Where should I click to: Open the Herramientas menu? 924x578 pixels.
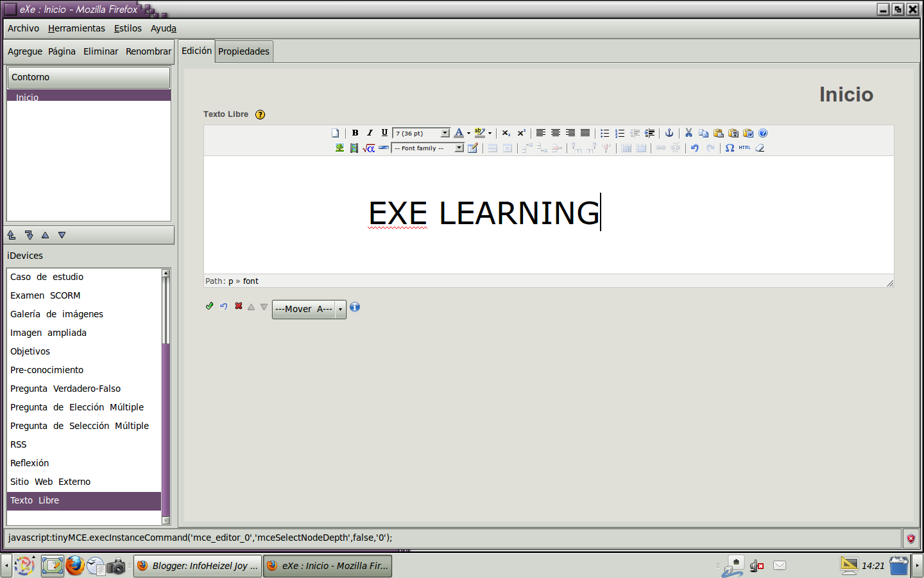(x=76, y=28)
